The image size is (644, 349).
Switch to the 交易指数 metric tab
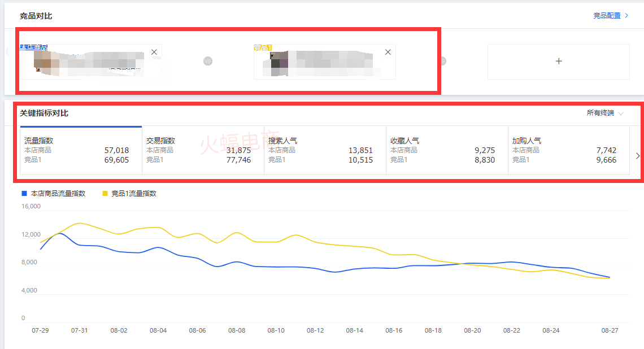tap(203, 150)
